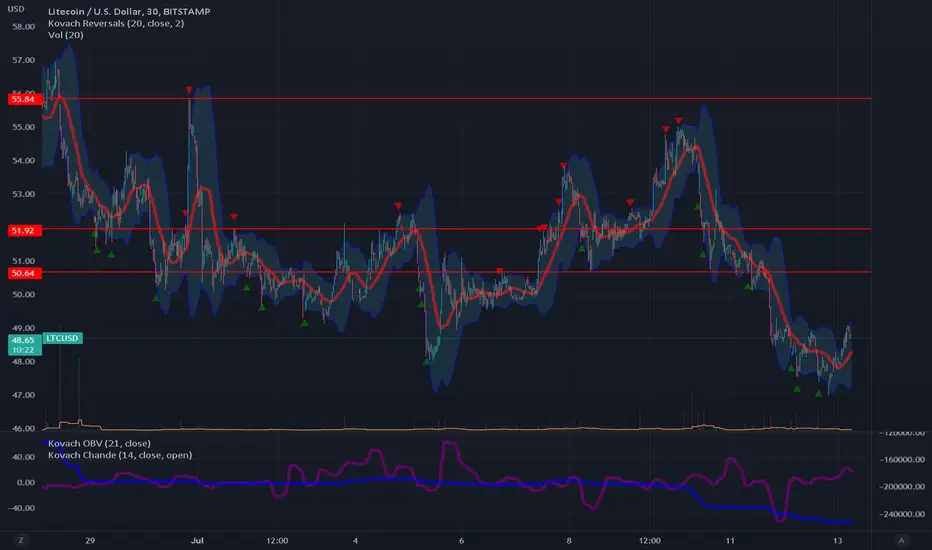Click the 11 date label on time axis
The height and width of the screenshot is (550, 932).
click(730, 540)
